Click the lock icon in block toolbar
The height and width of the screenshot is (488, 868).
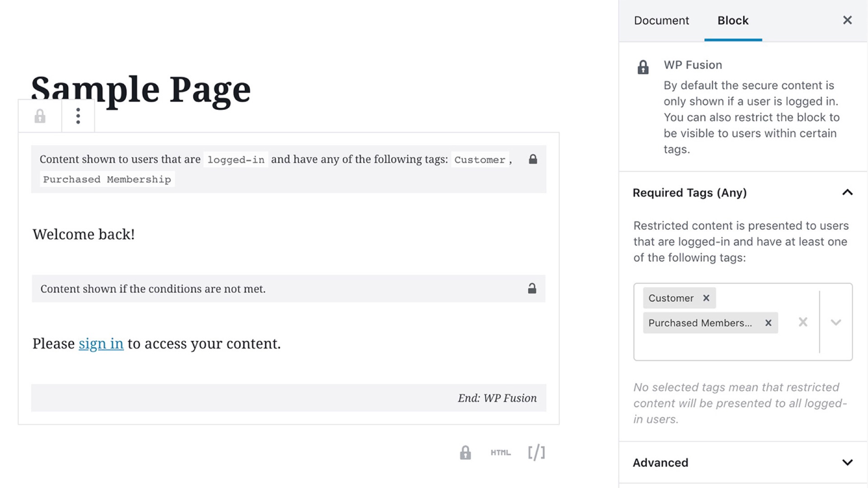pos(40,116)
